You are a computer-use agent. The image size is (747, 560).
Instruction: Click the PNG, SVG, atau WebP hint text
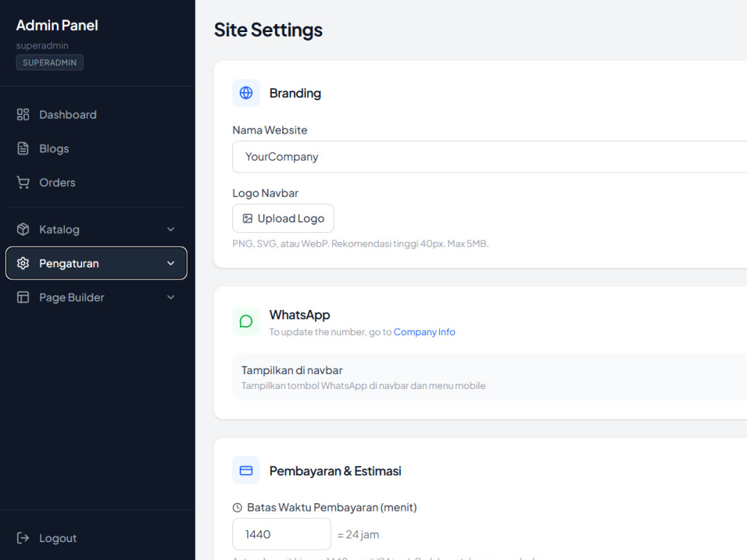click(x=361, y=244)
